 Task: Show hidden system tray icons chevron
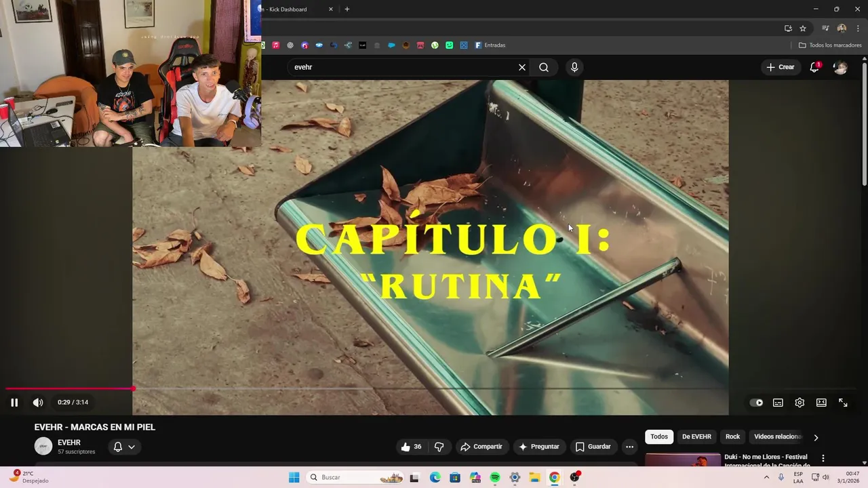(767, 477)
